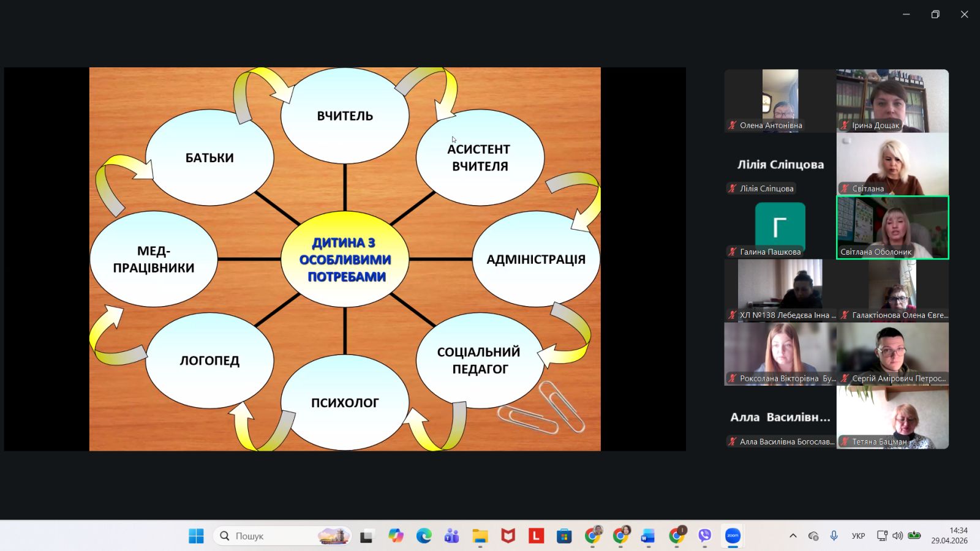Restore down the Zoom meeting window

click(935, 14)
